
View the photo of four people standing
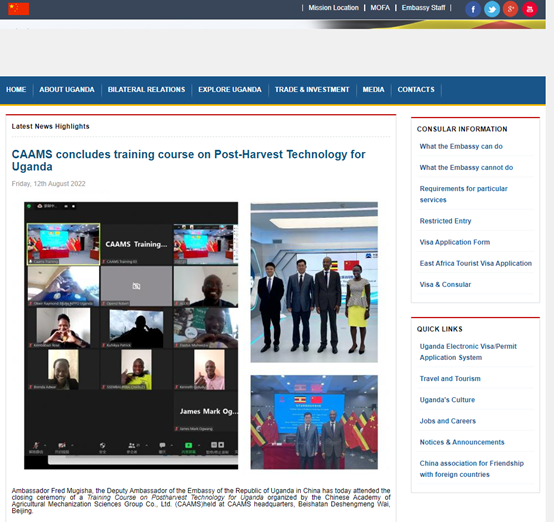[x=314, y=282]
